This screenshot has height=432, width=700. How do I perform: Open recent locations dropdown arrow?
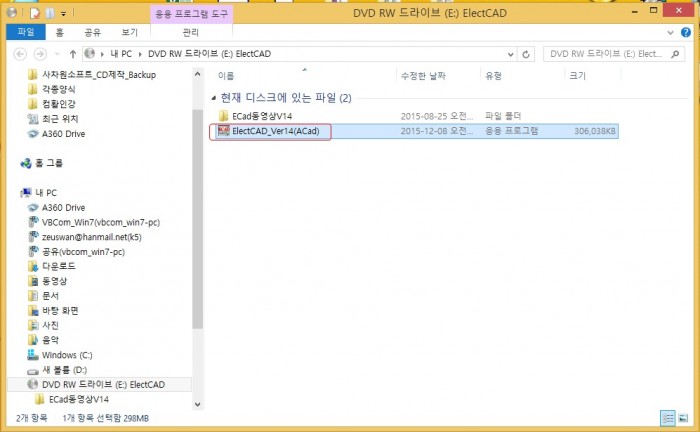point(57,54)
